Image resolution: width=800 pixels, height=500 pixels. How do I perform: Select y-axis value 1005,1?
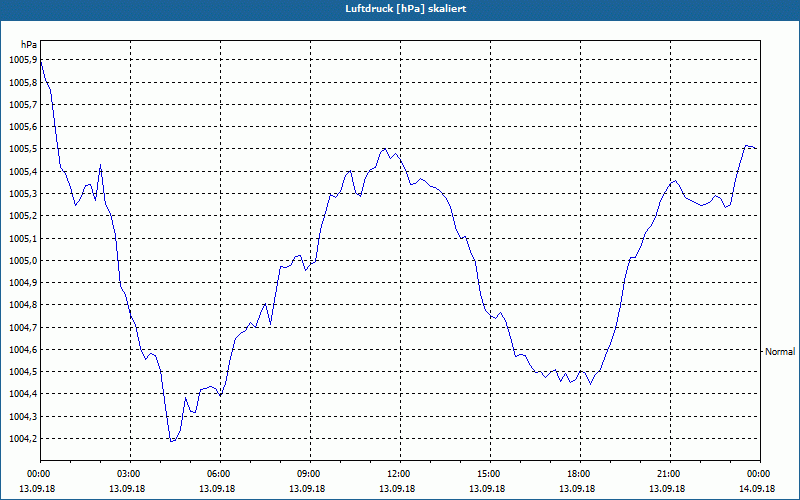point(23,238)
